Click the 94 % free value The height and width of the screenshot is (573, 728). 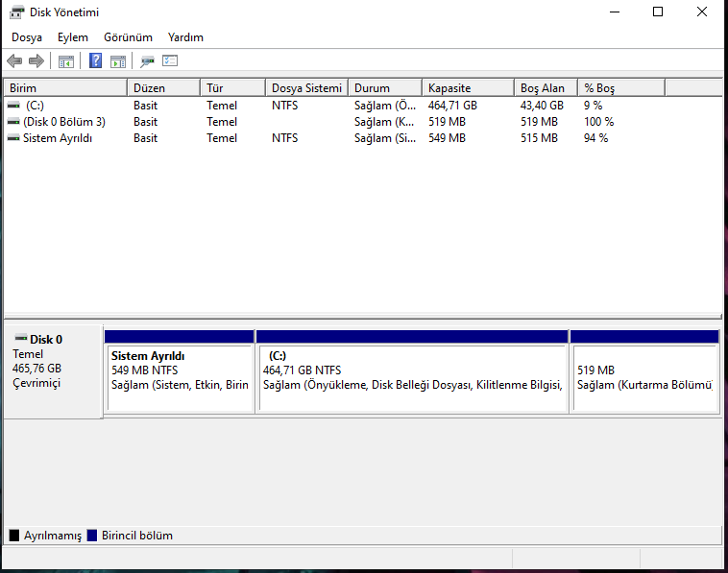click(595, 138)
